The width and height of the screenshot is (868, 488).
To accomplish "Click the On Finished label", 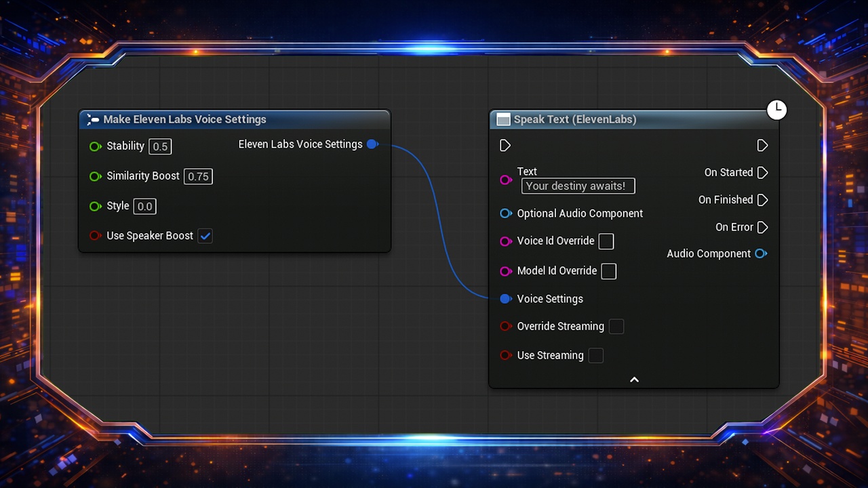I will pyautogui.click(x=726, y=200).
